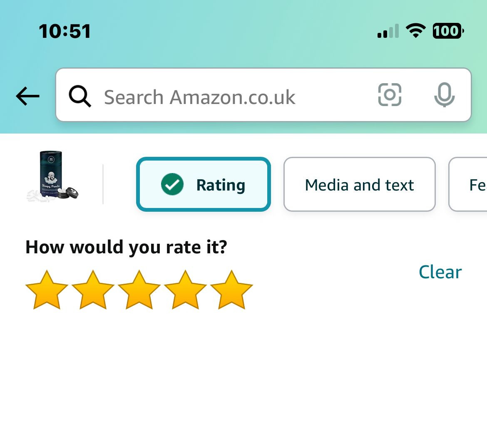Open the camera lens scan icon

(390, 95)
